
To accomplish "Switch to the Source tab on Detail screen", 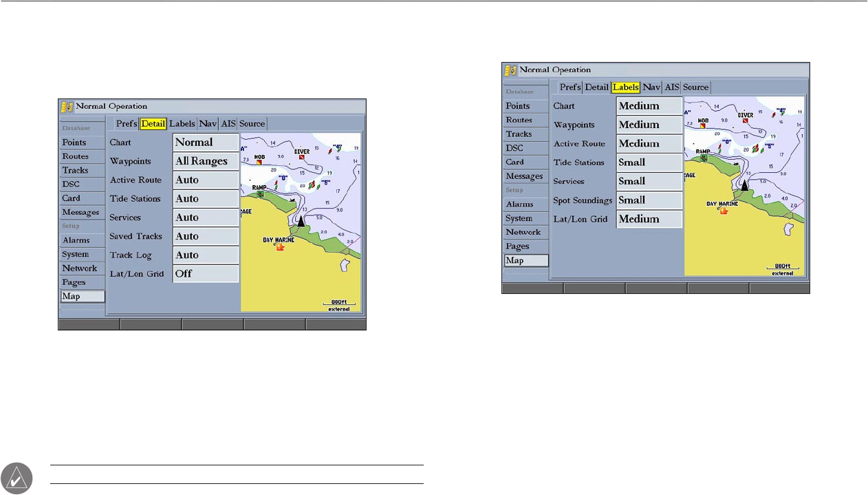I will [x=252, y=124].
